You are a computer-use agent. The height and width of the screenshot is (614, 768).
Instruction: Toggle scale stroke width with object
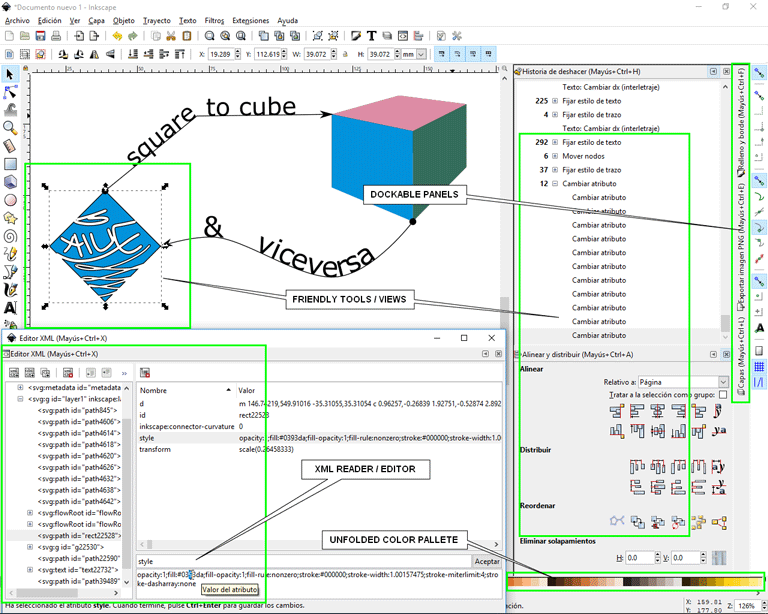coord(442,54)
